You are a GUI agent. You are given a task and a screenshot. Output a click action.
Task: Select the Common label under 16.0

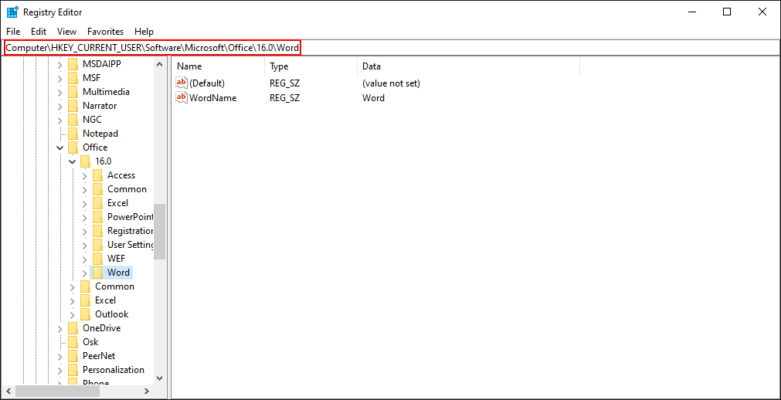tap(127, 189)
